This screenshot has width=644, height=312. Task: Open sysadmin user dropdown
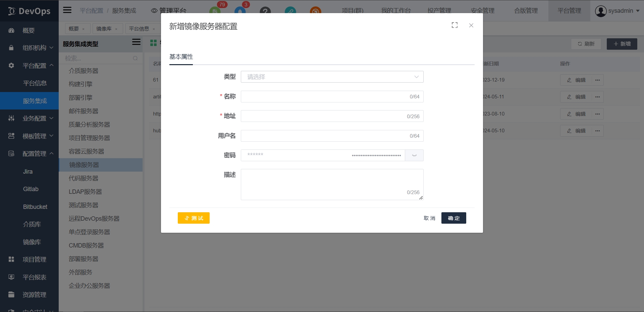pyautogui.click(x=616, y=11)
